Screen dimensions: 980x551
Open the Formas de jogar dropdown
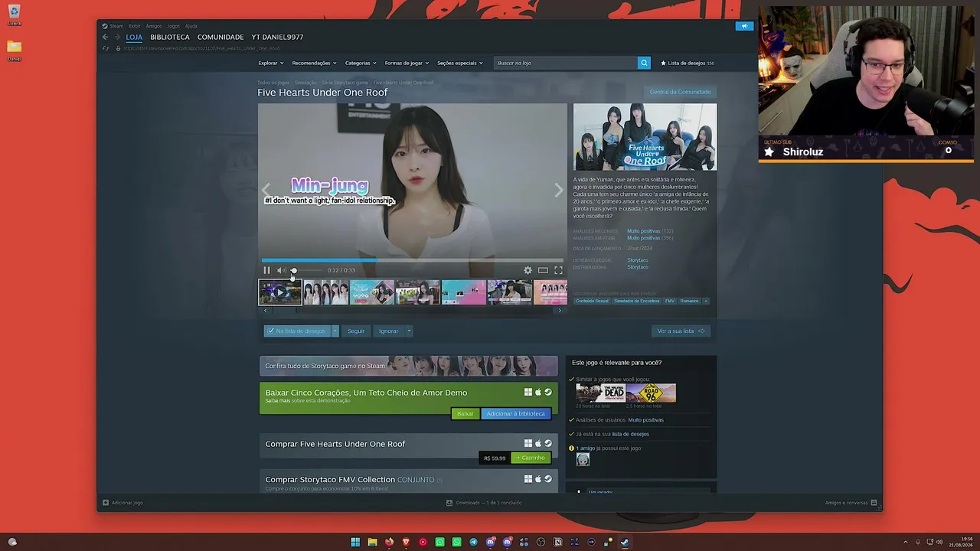407,63
